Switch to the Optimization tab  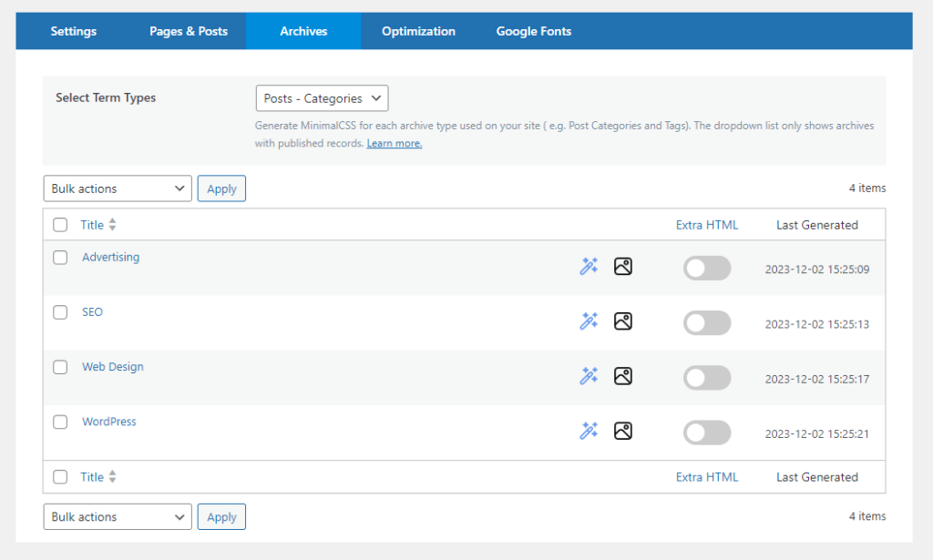point(418,31)
